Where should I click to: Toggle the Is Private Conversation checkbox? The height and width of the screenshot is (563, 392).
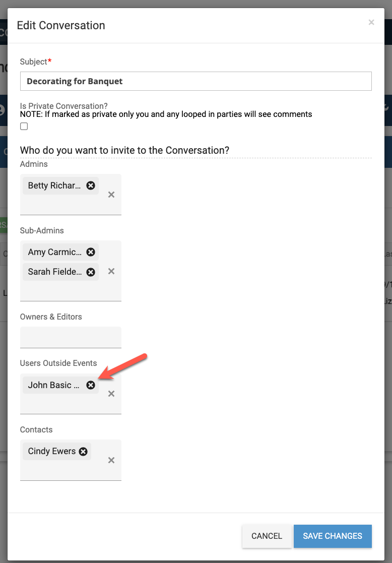[24, 127]
